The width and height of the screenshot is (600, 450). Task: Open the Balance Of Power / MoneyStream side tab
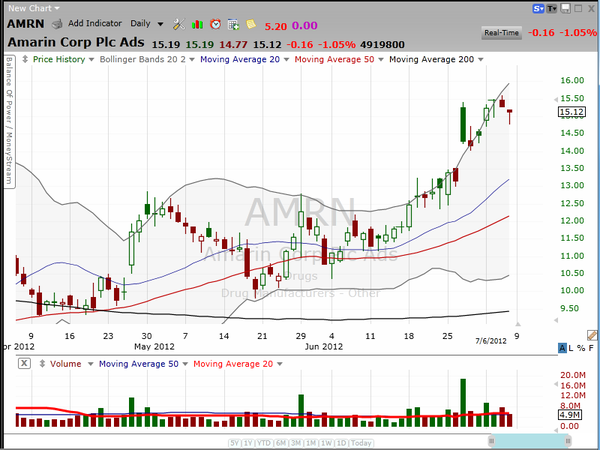[x=9, y=121]
